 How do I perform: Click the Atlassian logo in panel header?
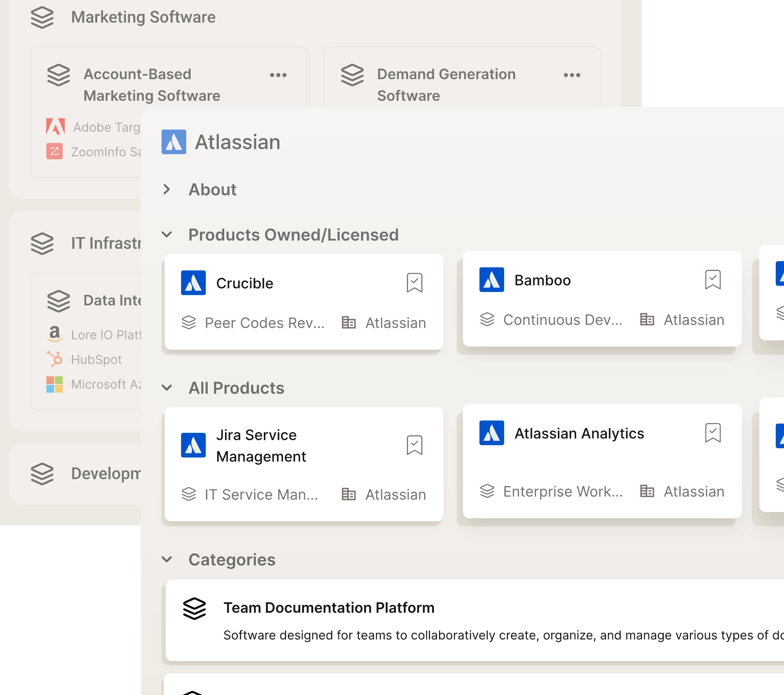174,142
